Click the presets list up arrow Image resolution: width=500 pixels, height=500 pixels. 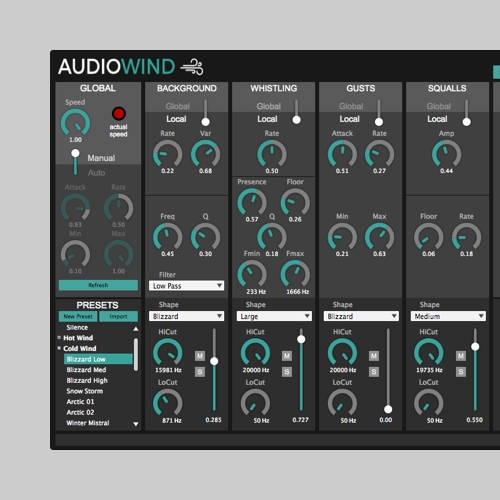point(136,329)
